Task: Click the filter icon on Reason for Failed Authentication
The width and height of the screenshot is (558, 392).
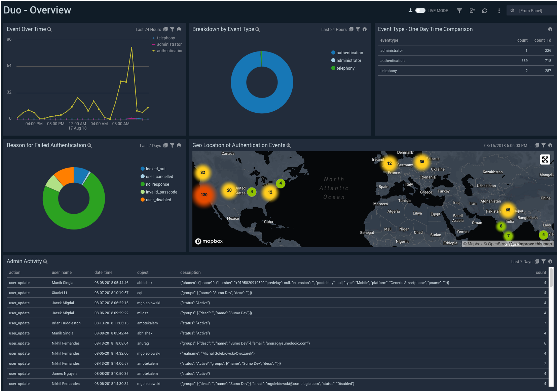Action: pyautogui.click(x=172, y=145)
